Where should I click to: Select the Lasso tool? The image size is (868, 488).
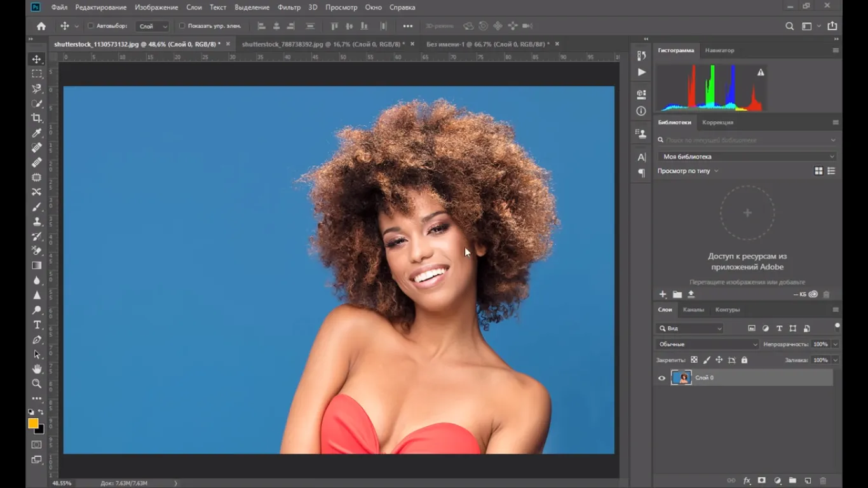[37, 88]
